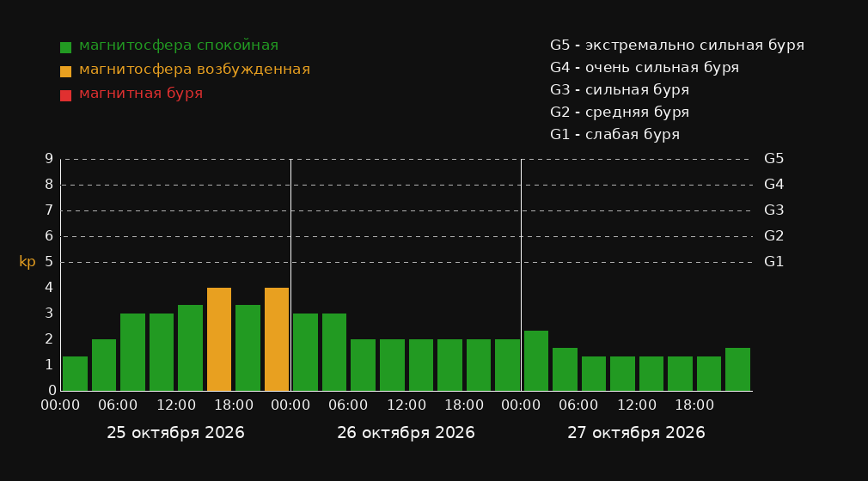This screenshot has width=868, height=481.
Task: Click the 00:00 tick starting 26 октября
Action: tap(290, 405)
